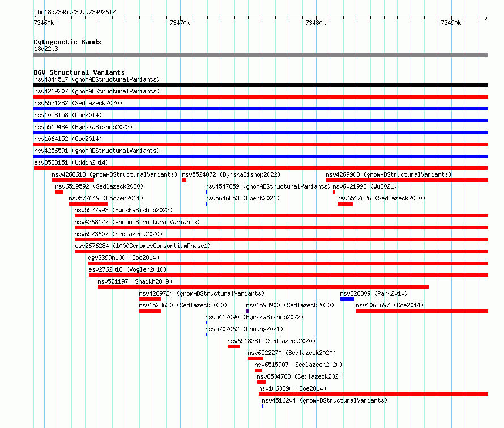Select the red nsv577649 variant bar
Image resolution: width=504 pixels, height=428 pixels.
click(88, 204)
